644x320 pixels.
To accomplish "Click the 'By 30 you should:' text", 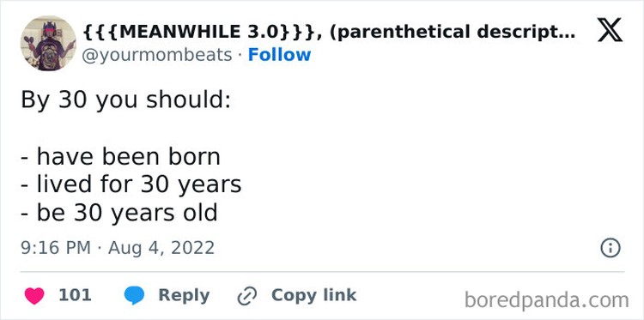I will [126, 100].
